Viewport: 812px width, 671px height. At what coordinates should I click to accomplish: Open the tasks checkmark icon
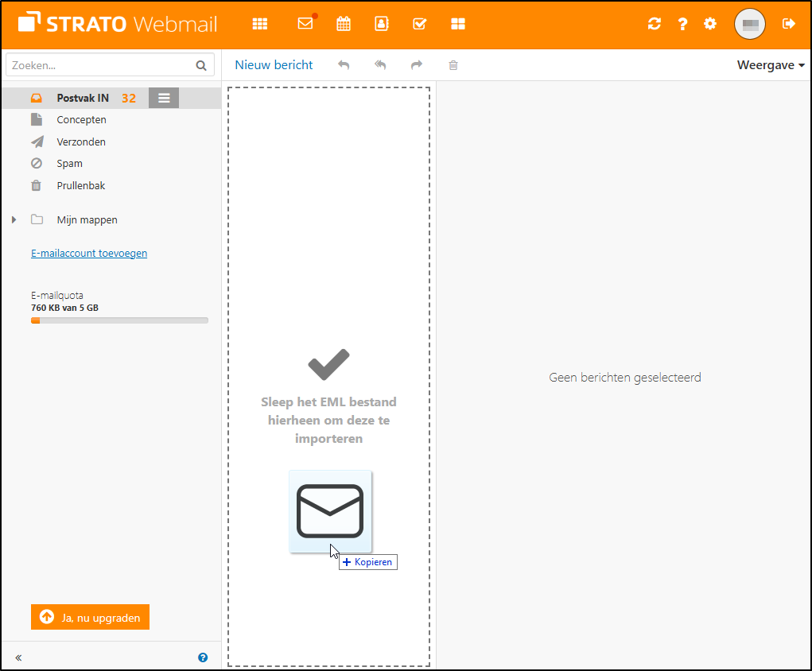419,24
